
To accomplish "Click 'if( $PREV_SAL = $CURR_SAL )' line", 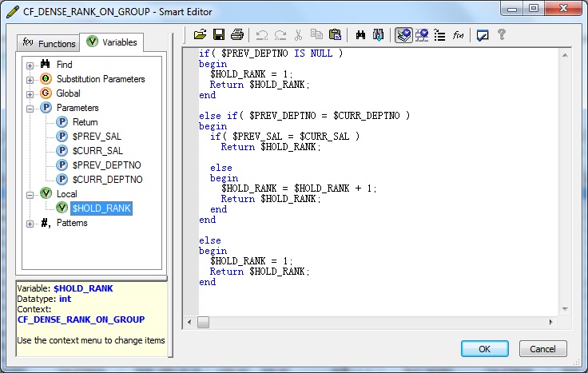I will click(284, 136).
